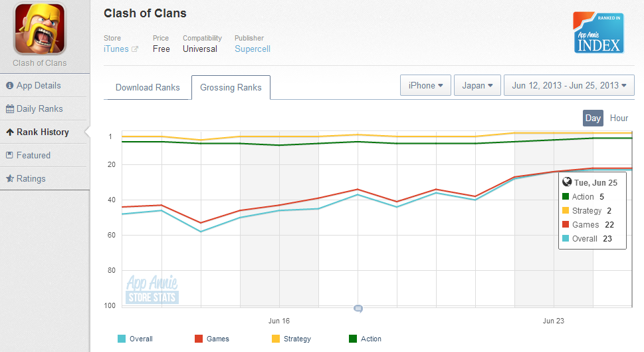Image resolution: width=644 pixels, height=352 pixels.
Task: Click the y-axis label 40
Action: click(x=111, y=200)
